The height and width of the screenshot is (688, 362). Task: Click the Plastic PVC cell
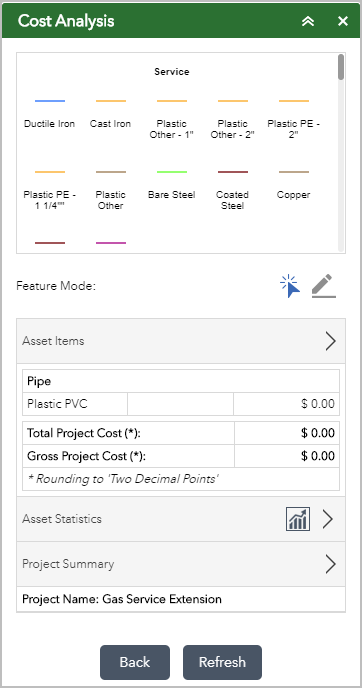click(x=75, y=404)
